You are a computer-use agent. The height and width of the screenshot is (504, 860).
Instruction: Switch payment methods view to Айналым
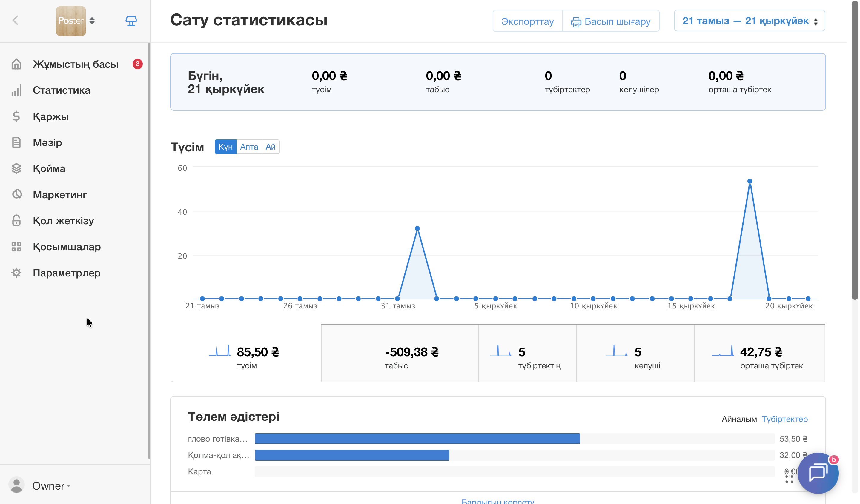click(739, 419)
